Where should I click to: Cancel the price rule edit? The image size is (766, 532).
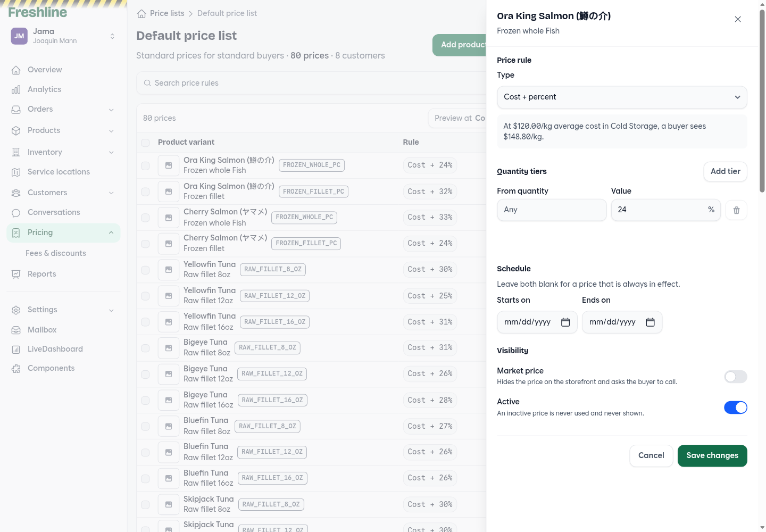(651, 456)
